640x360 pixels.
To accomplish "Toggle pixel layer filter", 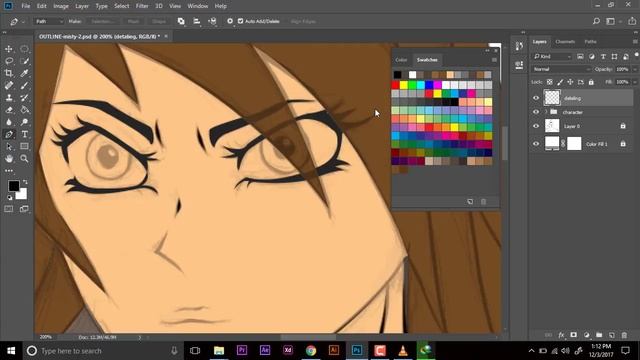I will 580,56.
